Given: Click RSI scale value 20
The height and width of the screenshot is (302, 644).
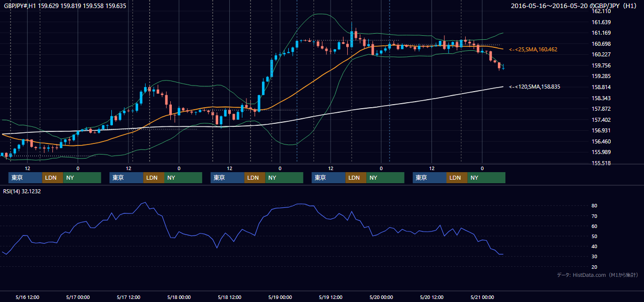Looking at the screenshot, I should pos(594,266).
